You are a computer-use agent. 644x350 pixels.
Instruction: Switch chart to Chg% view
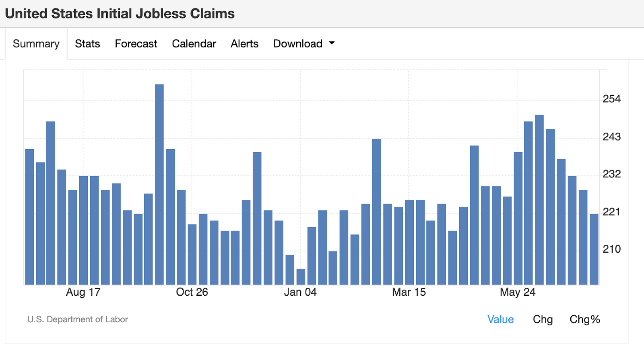pyautogui.click(x=584, y=319)
